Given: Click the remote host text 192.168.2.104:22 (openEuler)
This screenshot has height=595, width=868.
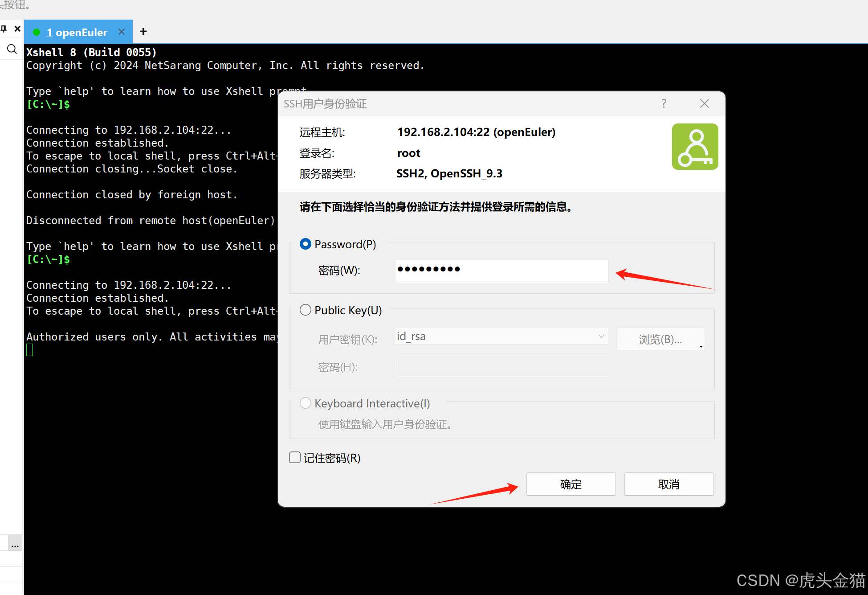Looking at the screenshot, I should [x=477, y=132].
